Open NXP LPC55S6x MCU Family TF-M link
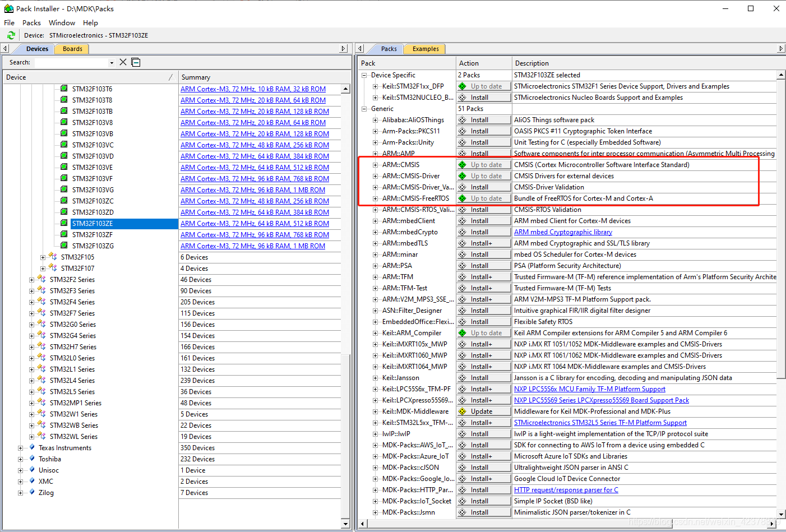This screenshot has height=532, width=786. (x=590, y=389)
